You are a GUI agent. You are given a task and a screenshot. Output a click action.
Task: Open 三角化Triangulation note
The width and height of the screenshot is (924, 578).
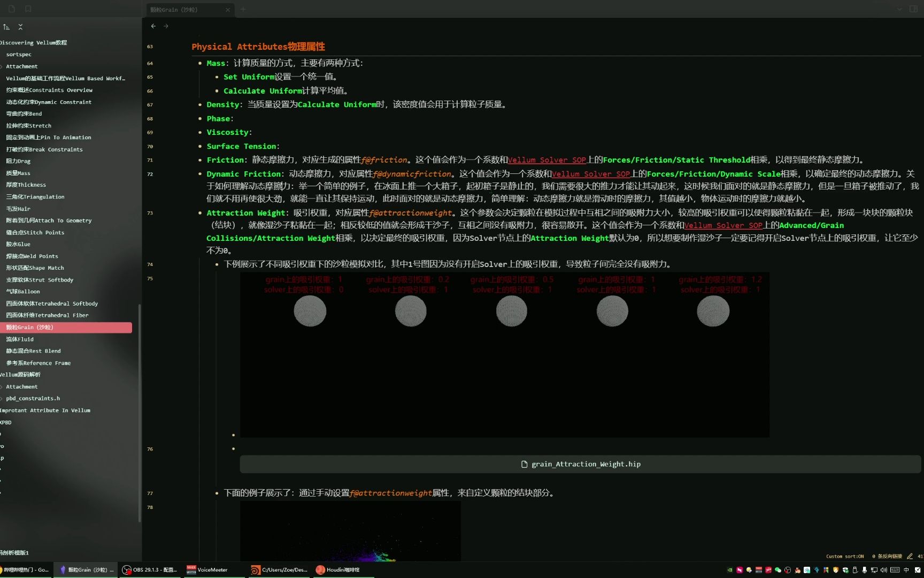tap(35, 197)
